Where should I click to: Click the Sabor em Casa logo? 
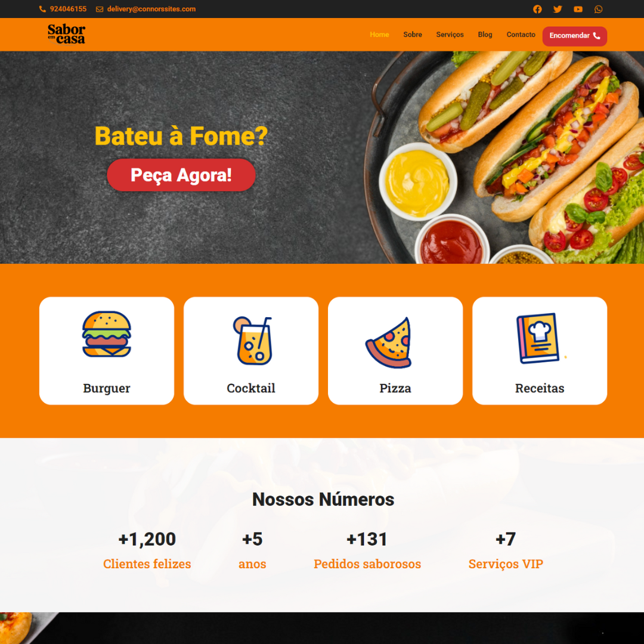[x=66, y=34]
